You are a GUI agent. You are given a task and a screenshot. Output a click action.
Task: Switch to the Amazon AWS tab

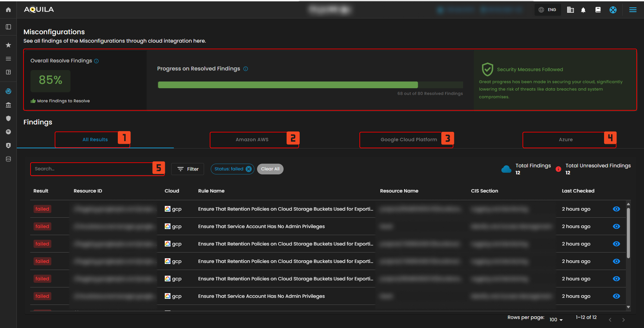point(252,140)
